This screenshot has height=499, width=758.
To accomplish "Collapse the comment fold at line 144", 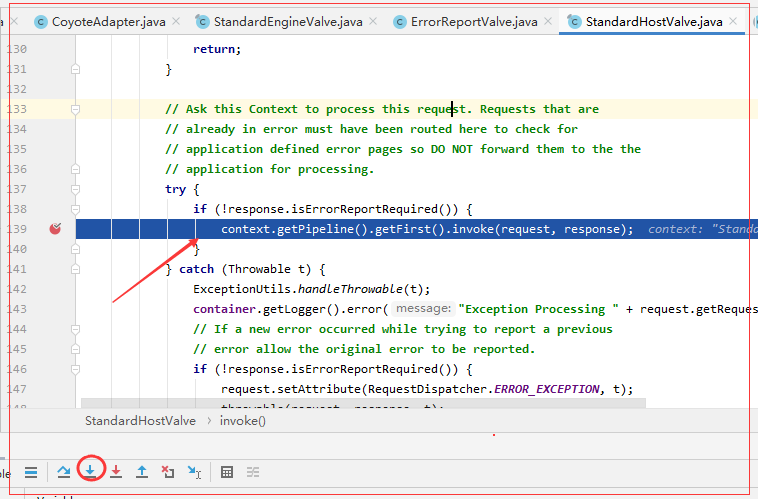I will pos(75,329).
